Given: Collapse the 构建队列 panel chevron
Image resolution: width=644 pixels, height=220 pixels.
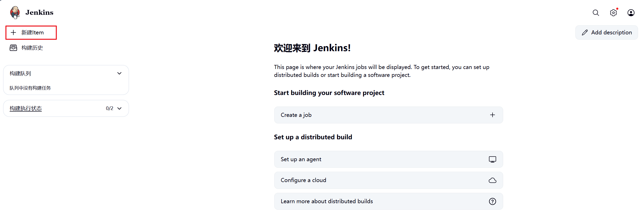Looking at the screenshot, I should [119, 73].
